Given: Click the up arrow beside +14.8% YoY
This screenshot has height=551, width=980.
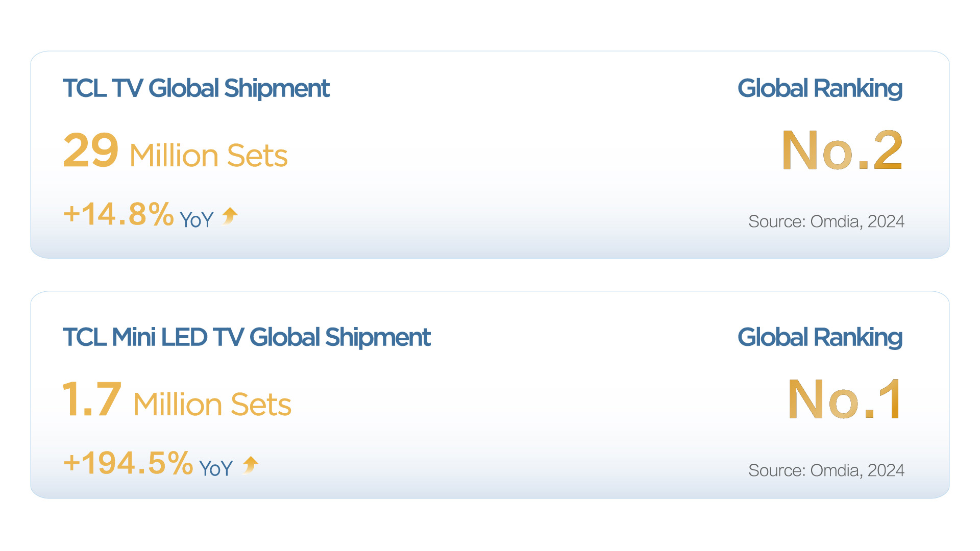Looking at the screenshot, I should coord(230,216).
